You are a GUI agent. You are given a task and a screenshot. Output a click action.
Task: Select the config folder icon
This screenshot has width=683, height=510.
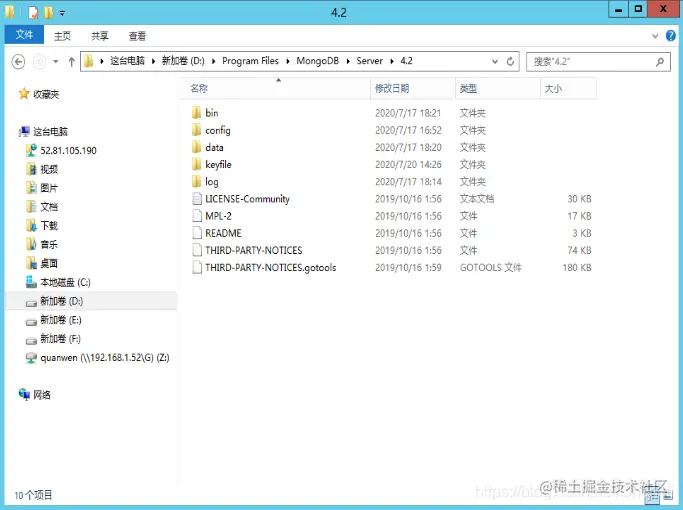click(x=196, y=130)
